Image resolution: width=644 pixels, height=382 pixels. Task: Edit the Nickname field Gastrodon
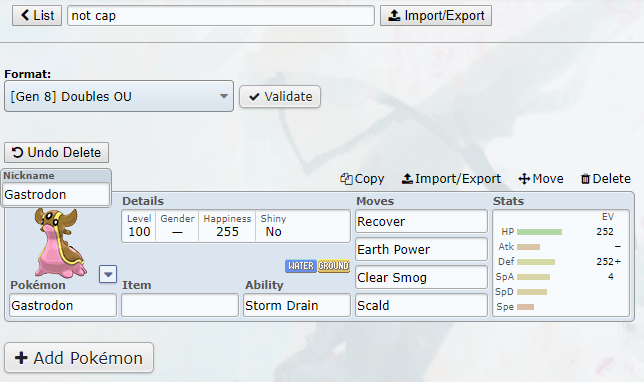pos(57,194)
